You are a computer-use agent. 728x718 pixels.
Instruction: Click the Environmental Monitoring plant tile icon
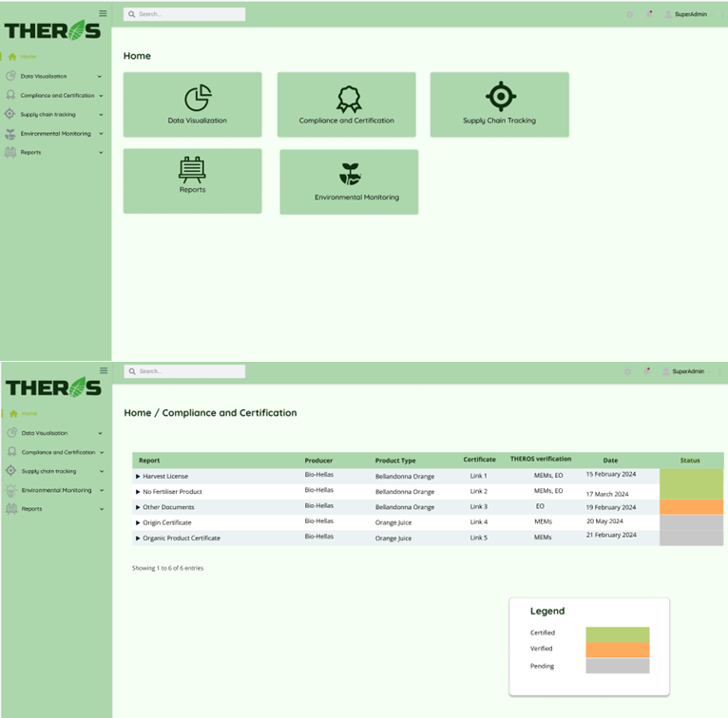pyautogui.click(x=350, y=174)
